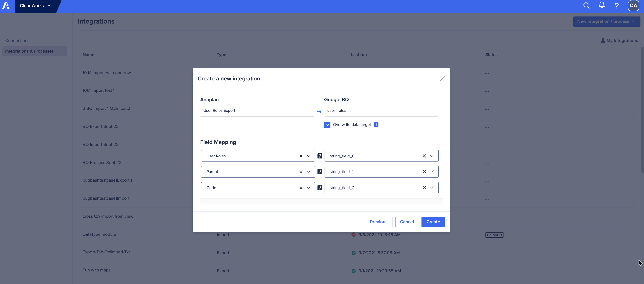
Task: Click the search icon in the top bar
Action: 587,5
